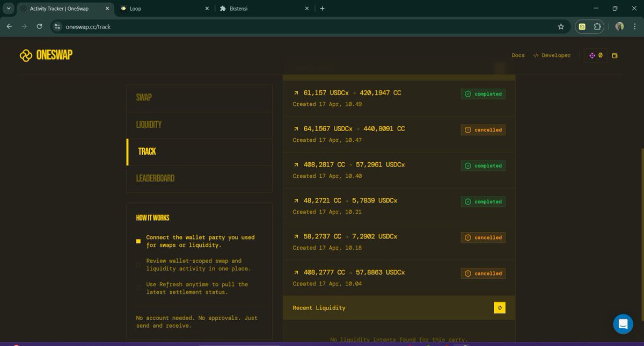Close the Ekstensi tab
644x346 pixels.
[x=307, y=9]
